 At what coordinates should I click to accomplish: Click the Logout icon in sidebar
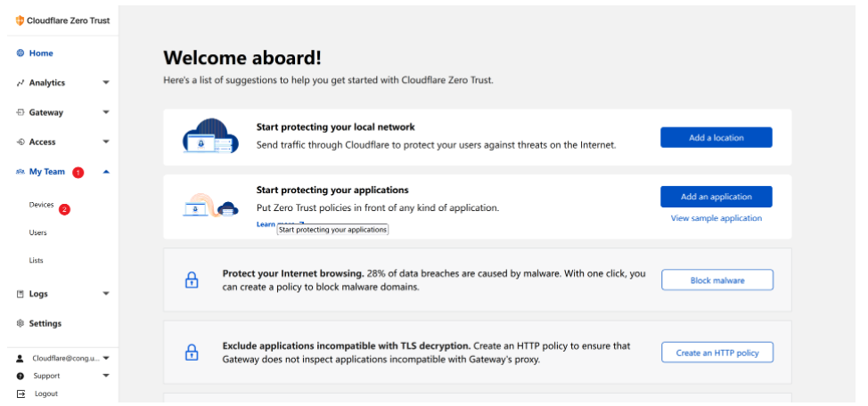pyautogui.click(x=20, y=394)
